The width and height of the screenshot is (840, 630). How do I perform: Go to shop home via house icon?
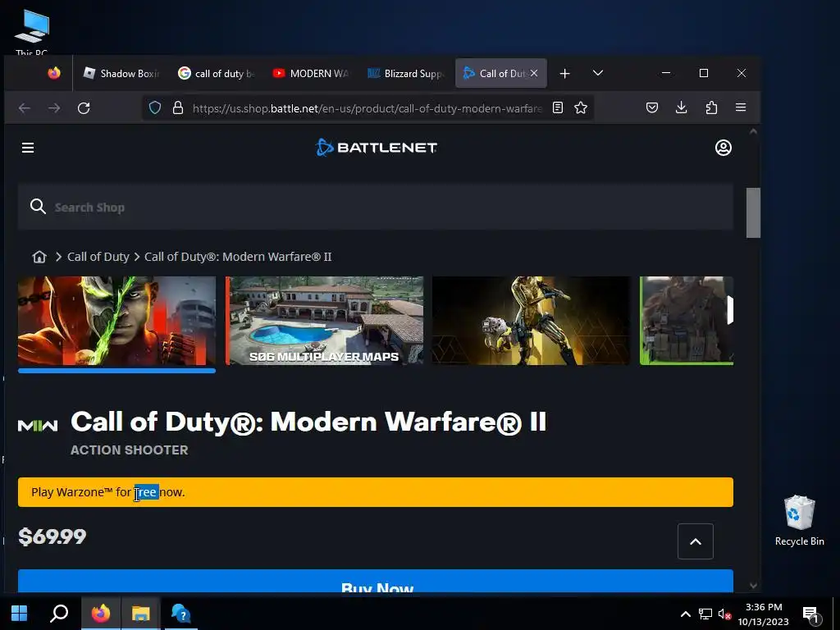coord(39,257)
